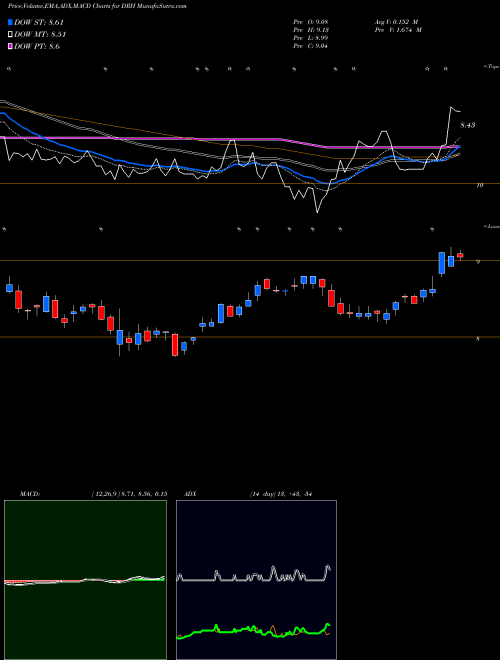Screen dimensions: 500x660
Task: Click the 'Pre H: 9.18' value
Action: click(x=311, y=30)
